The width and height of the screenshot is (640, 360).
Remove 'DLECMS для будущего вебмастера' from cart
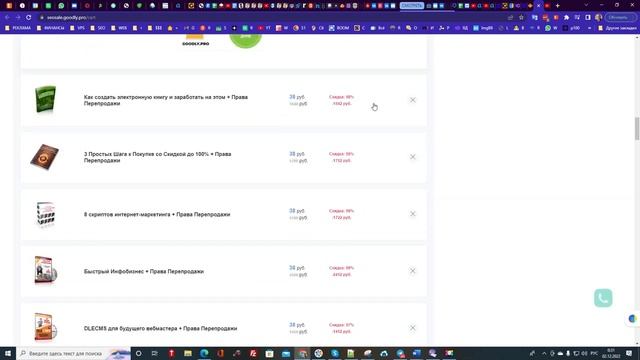pos(413,328)
